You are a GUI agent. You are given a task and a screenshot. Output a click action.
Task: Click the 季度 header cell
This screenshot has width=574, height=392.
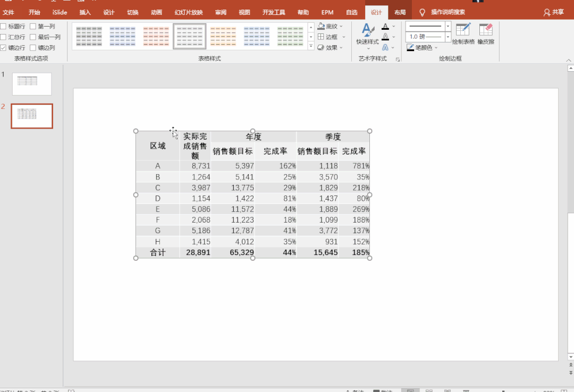pyautogui.click(x=333, y=137)
